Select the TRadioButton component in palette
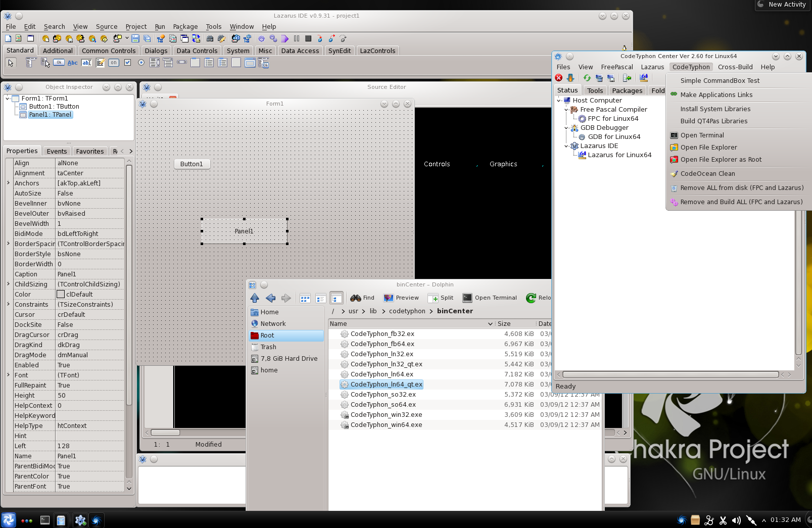Viewport: 812px width, 528px height. click(141, 63)
